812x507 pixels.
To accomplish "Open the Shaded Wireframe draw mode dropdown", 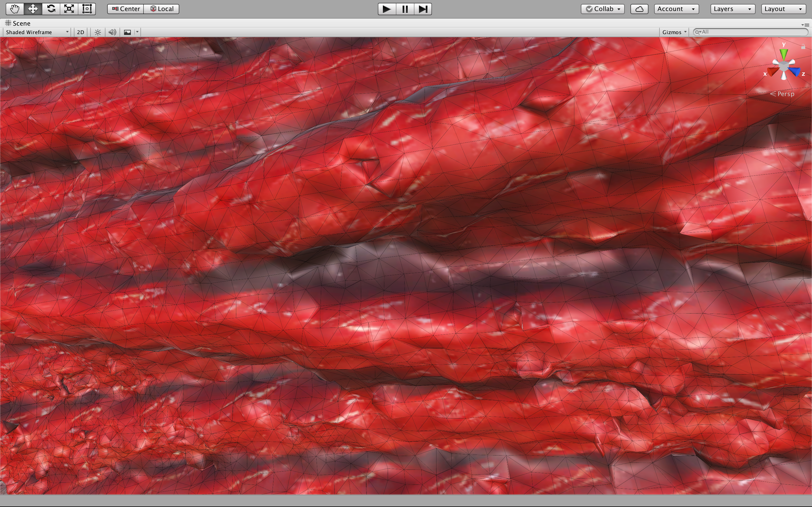I will [x=37, y=32].
